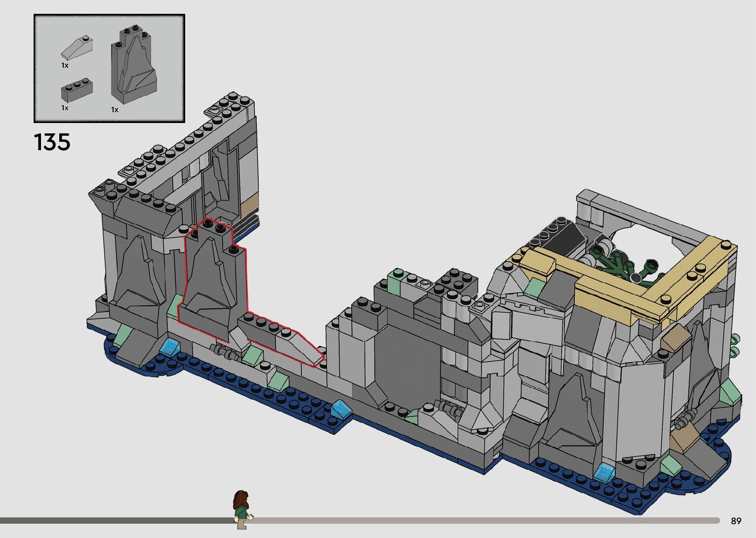Click the remaining light portion of progress bar
Screen dimensions: 756x538
[484, 520]
